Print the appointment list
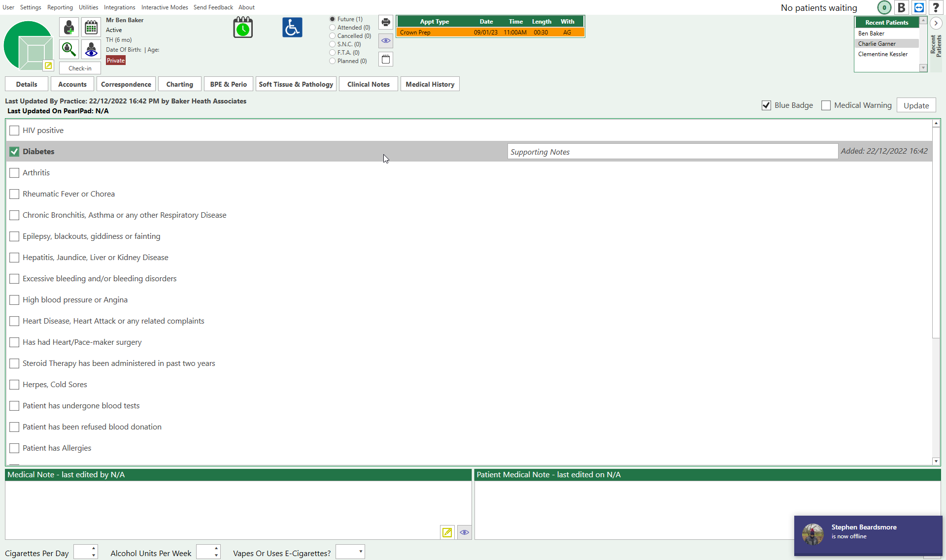The width and height of the screenshot is (946, 560). point(386,22)
